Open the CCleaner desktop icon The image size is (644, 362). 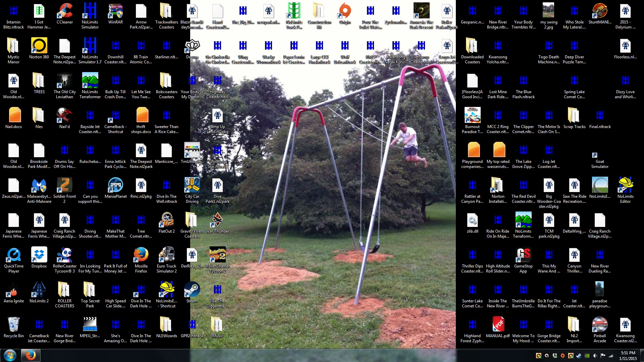64,11
